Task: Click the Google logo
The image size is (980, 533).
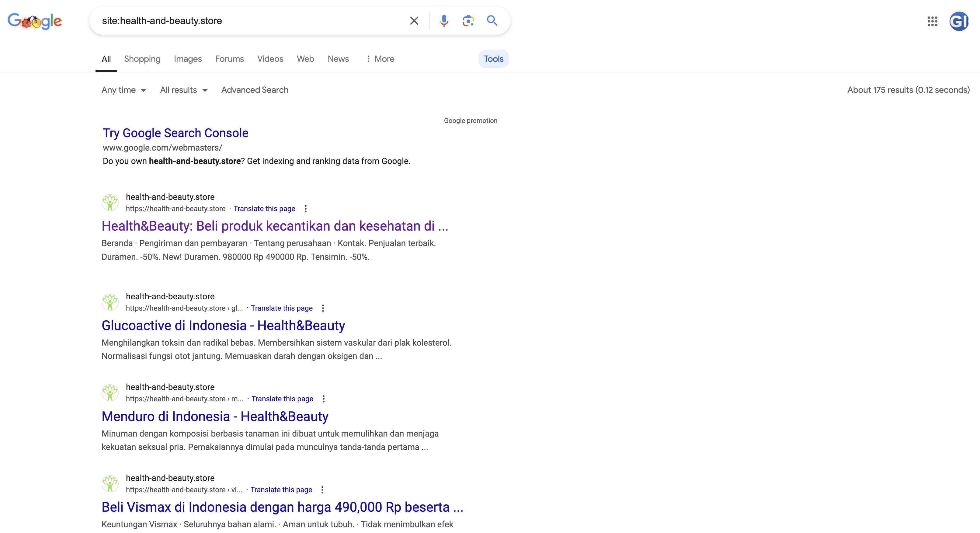Action: (35, 21)
